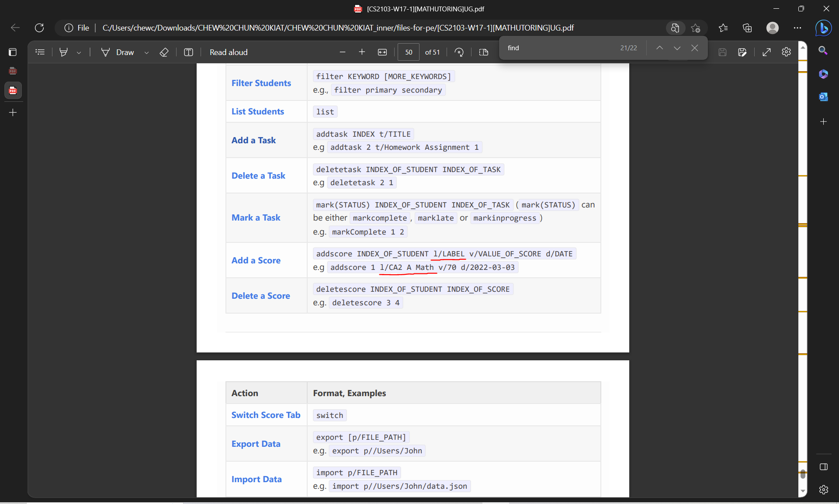Open the Draw options dropdown arrow
839x504 pixels.
[x=147, y=52]
